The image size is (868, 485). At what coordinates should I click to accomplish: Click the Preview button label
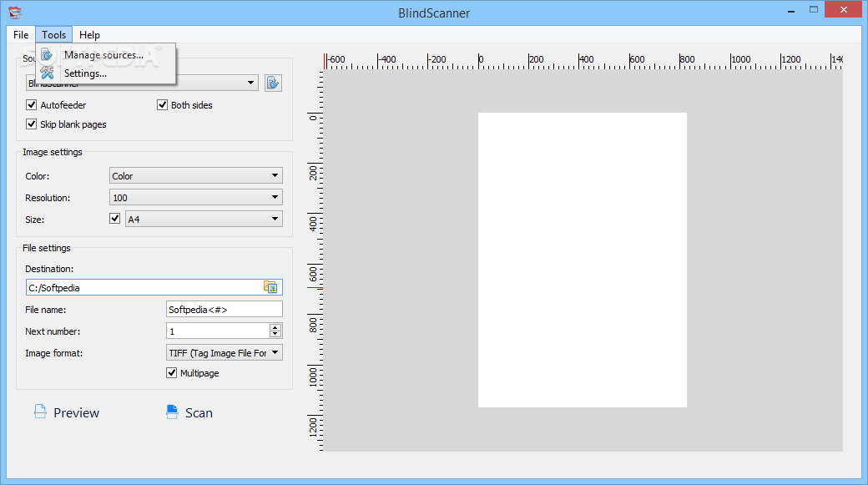pos(77,413)
